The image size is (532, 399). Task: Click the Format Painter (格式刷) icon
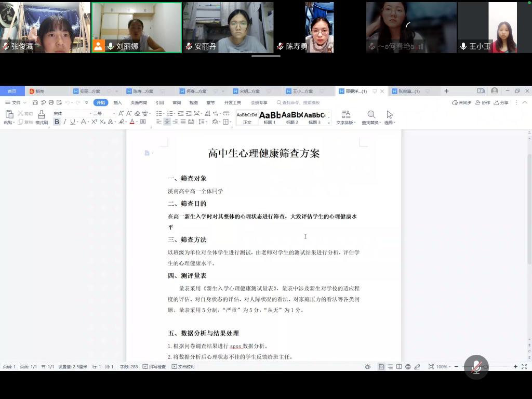point(42,114)
